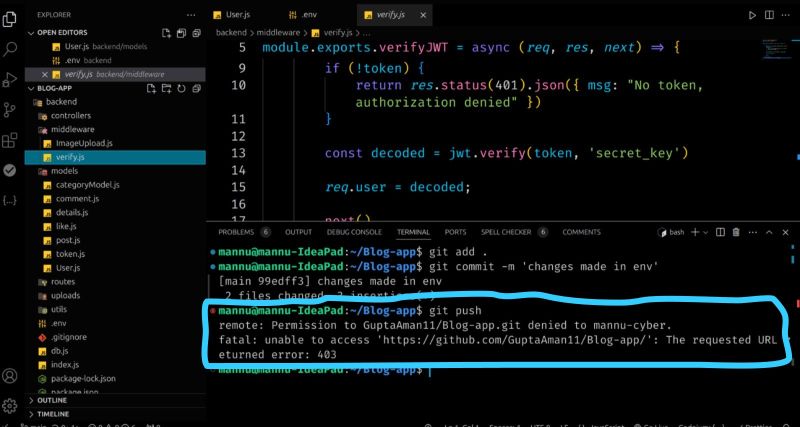Close the verify.js editor tab

pyautogui.click(x=423, y=15)
